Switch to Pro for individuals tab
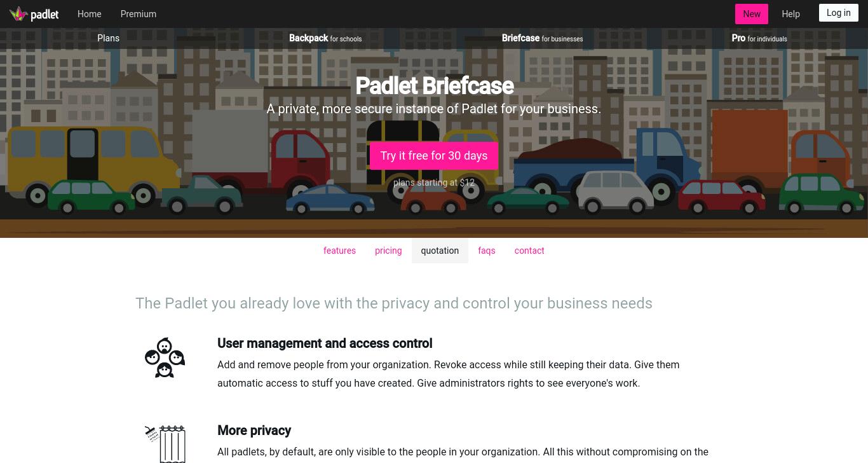The width and height of the screenshot is (868, 463). click(x=759, y=38)
